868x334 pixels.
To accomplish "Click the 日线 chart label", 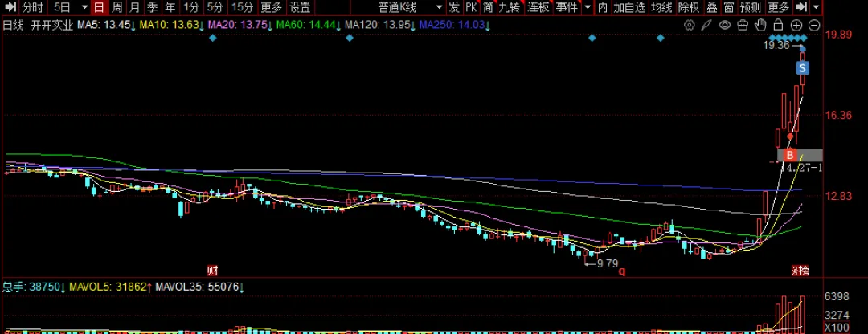I will coord(15,25).
